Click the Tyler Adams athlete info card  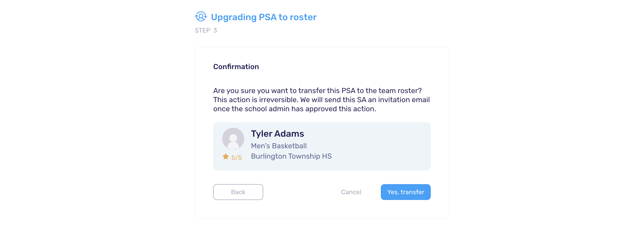322,146
